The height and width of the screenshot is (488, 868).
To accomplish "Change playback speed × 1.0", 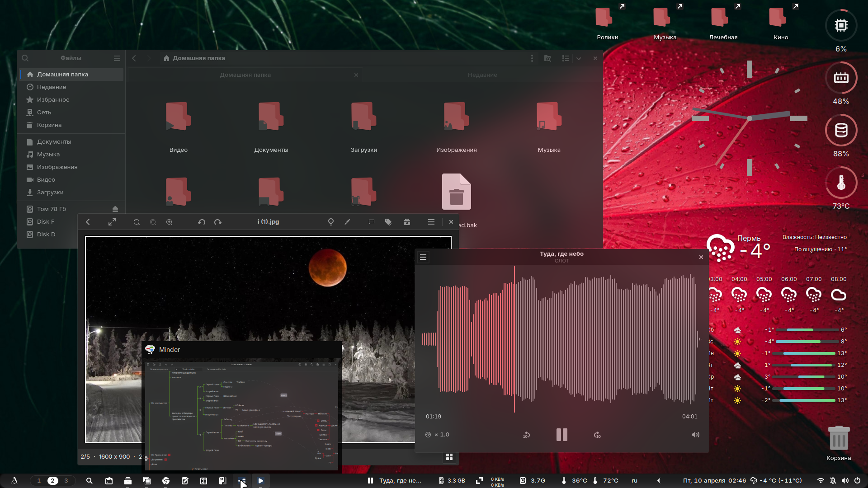I will coord(438,435).
